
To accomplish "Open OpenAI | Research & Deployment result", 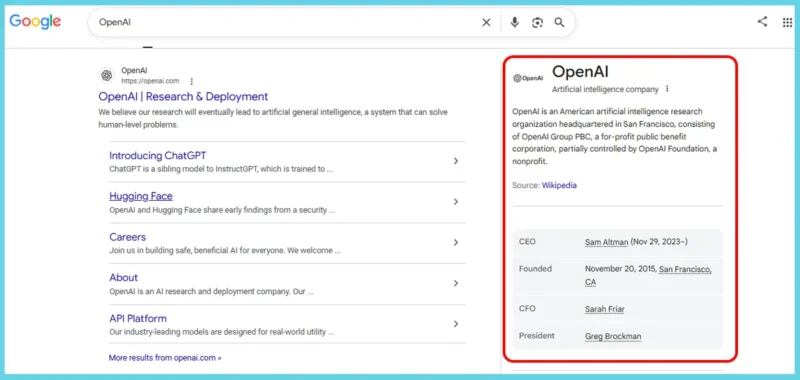I will [183, 96].
